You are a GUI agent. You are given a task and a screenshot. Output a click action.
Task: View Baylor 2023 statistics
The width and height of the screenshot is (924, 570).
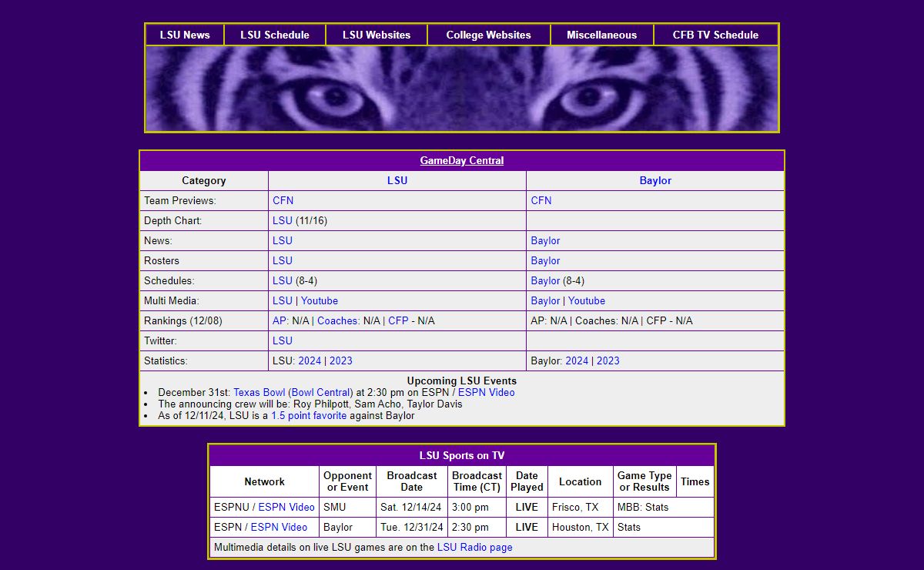(x=608, y=361)
